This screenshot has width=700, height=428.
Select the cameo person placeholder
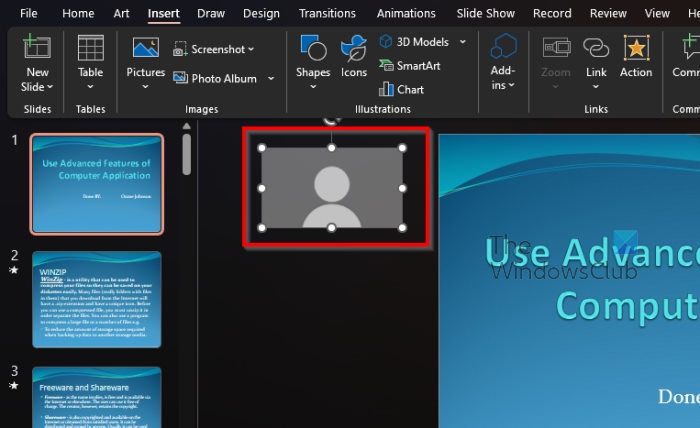332,188
